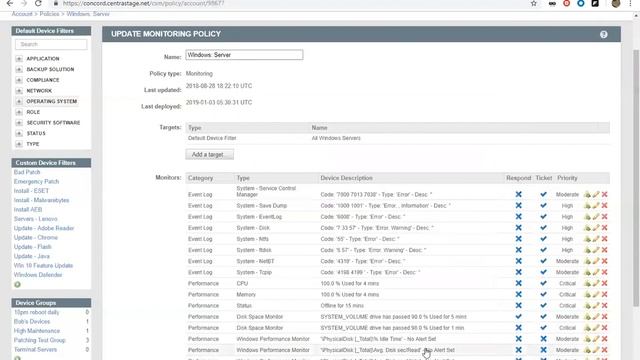
Task: Edit the System - ftdisk monitor
Action: coord(596,250)
